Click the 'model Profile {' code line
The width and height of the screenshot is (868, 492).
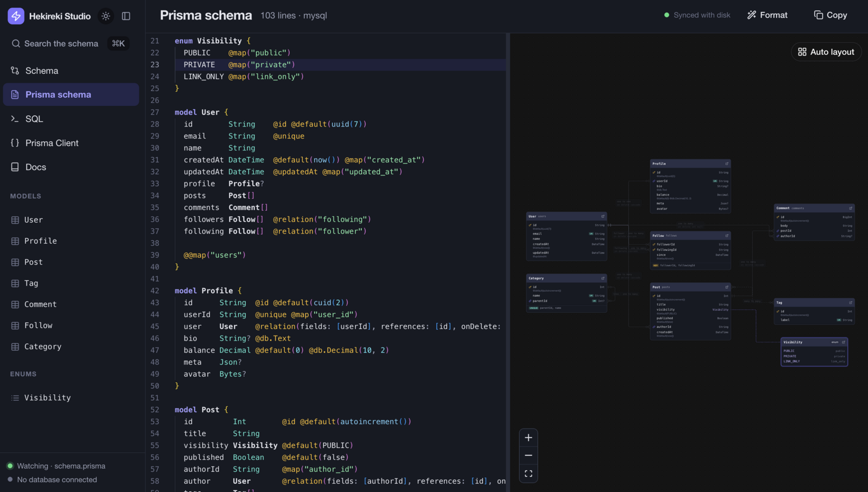208,291
